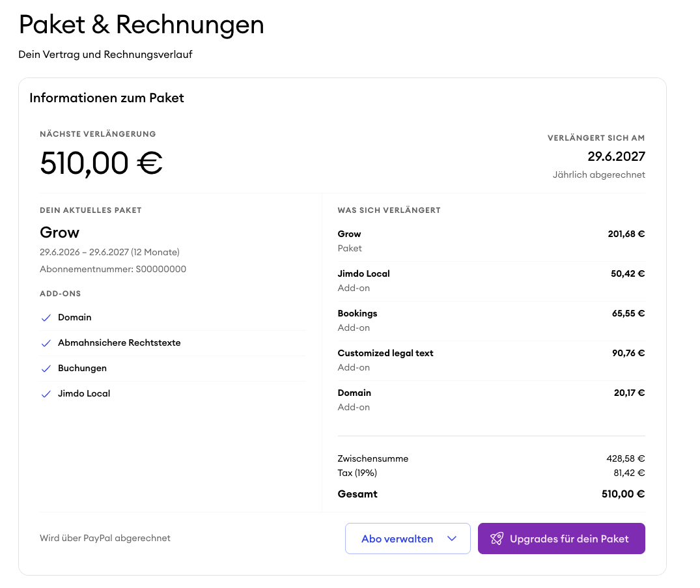Viewport: 700px width, 588px height.
Task: Click the Informationen zum Paket heading
Action: coord(107,98)
